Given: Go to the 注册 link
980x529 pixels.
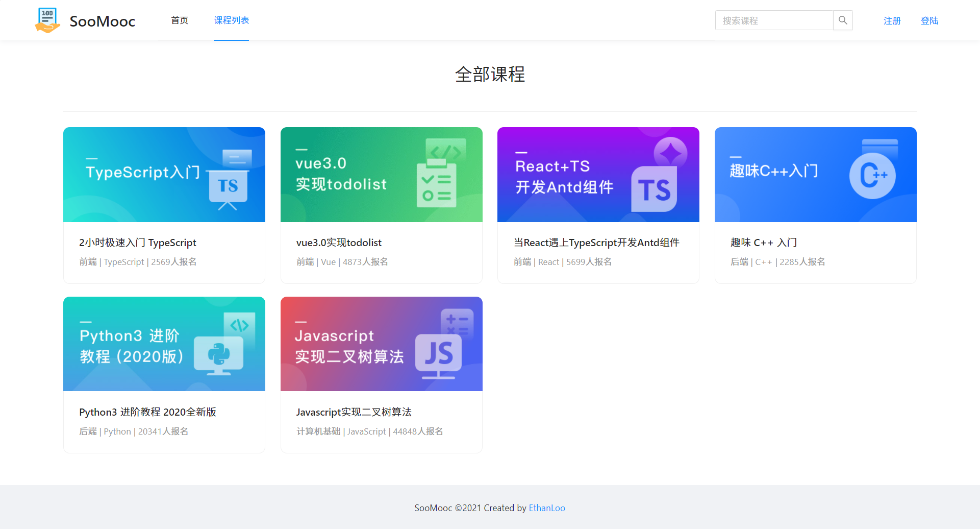Looking at the screenshot, I should tap(892, 21).
